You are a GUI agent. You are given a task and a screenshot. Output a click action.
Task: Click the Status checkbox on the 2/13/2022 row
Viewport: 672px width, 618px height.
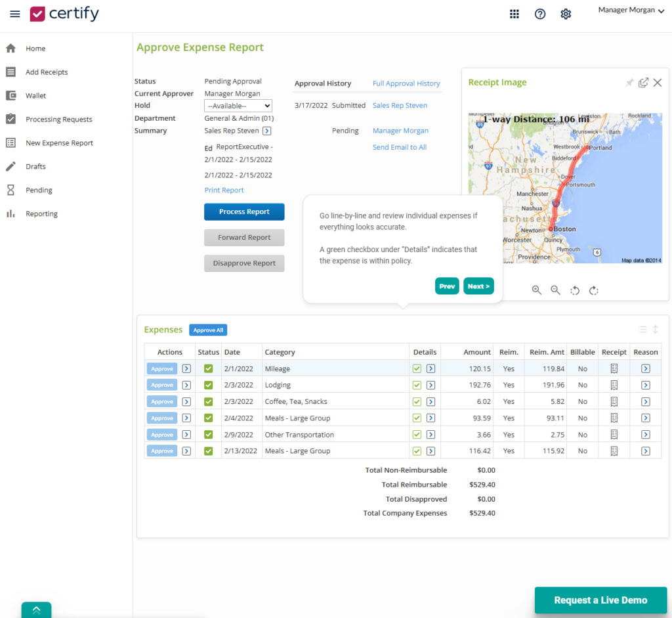tap(208, 451)
